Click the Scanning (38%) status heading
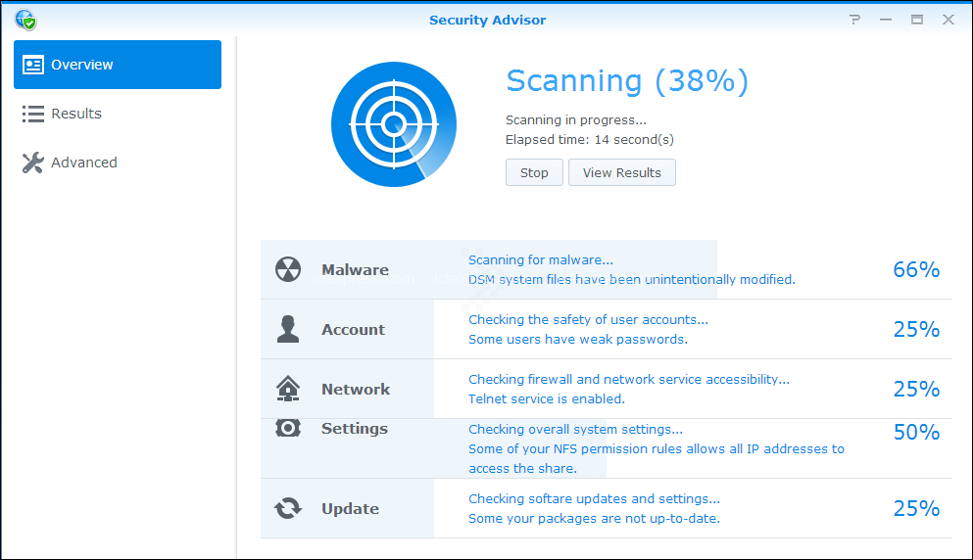Screen dimensions: 973x560 coord(626,81)
